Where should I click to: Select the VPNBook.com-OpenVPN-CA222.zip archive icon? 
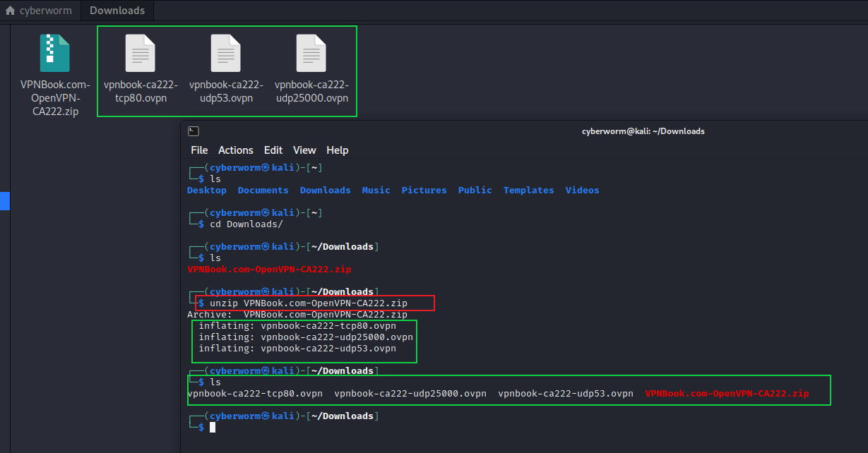click(x=54, y=54)
